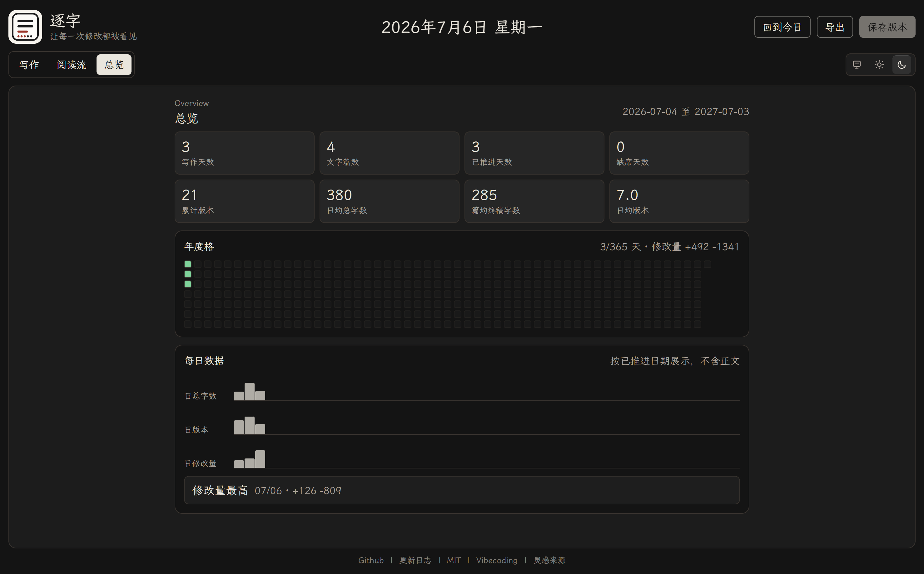924x574 pixels.
Task: Open the 更新日志 footer link
Action: [x=415, y=560]
